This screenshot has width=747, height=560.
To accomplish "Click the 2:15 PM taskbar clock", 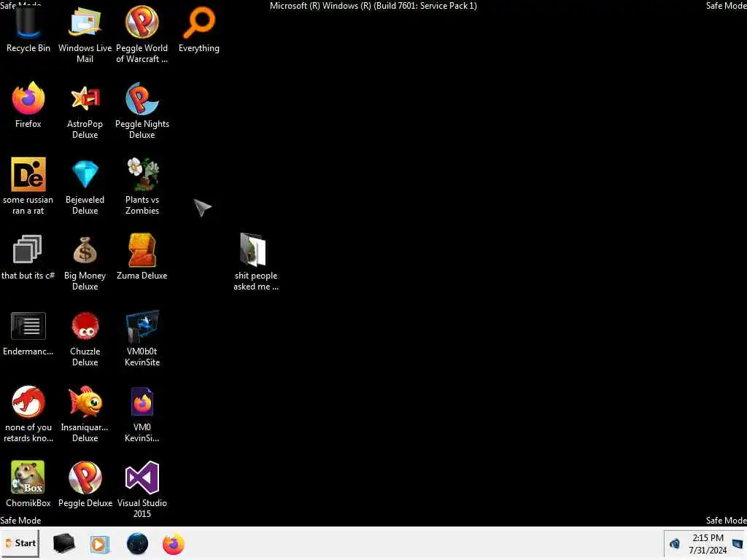I will click(x=708, y=544).
